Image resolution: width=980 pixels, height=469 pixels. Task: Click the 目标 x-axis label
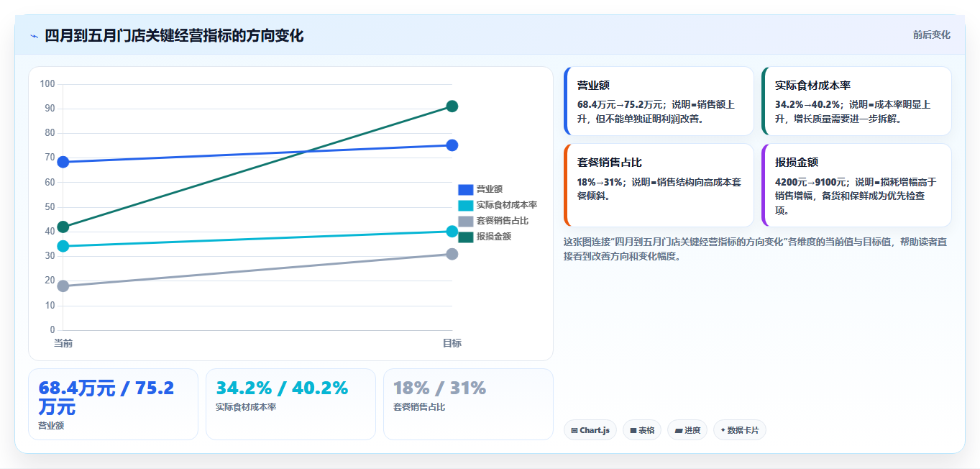[452, 344]
